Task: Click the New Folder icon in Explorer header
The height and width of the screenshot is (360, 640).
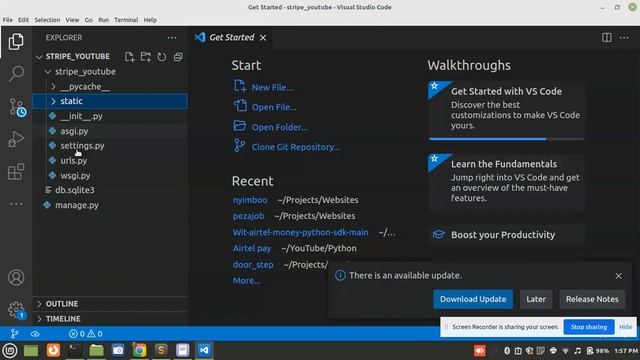Action: point(146,57)
